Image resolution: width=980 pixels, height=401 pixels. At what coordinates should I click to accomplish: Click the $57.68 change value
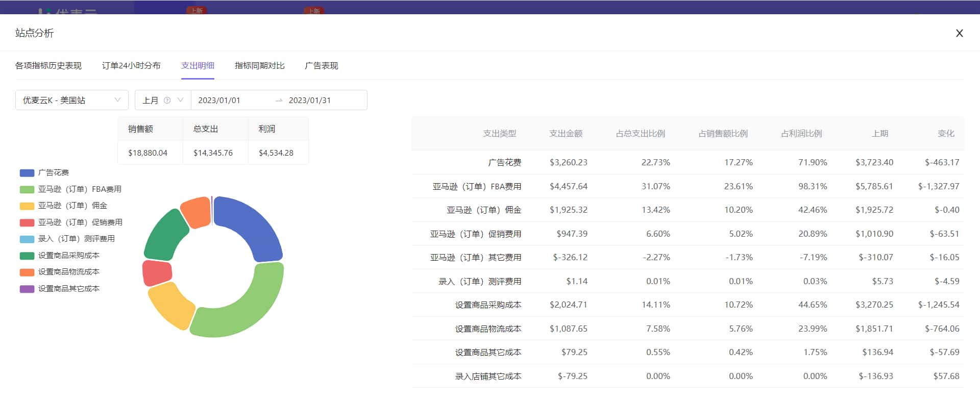[x=946, y=376]
